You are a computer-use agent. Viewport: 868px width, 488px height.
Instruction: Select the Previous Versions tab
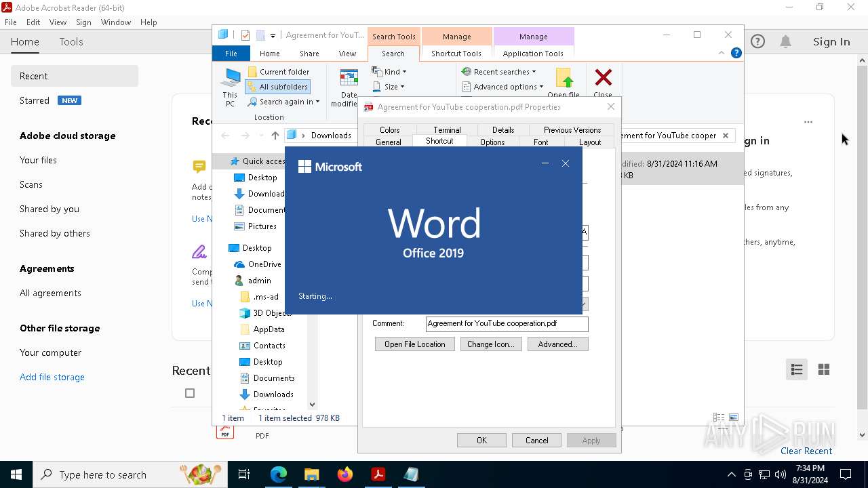click(572, 130)
